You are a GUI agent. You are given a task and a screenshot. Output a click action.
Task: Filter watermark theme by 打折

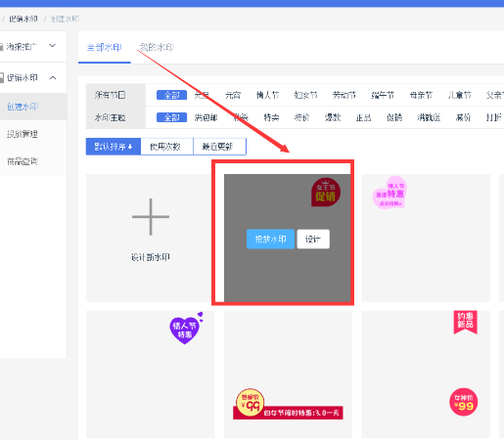[493, 117]
